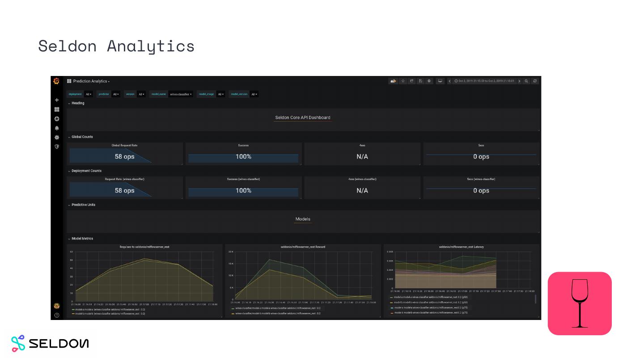Star this dashboard as a favorite
This screenshot has height=362, width=644.
tap(403, 81)
